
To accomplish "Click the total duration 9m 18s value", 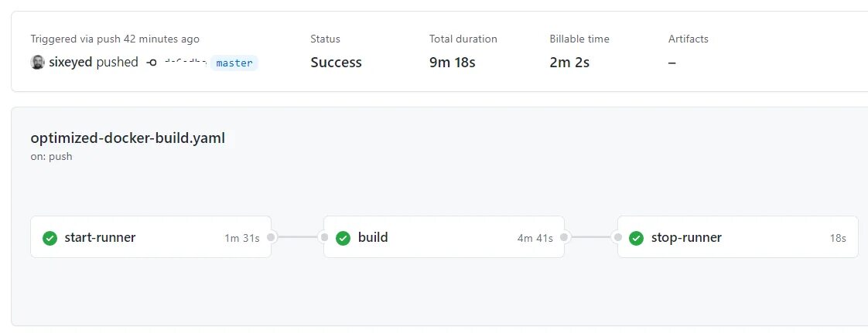I will click(453, 63).
